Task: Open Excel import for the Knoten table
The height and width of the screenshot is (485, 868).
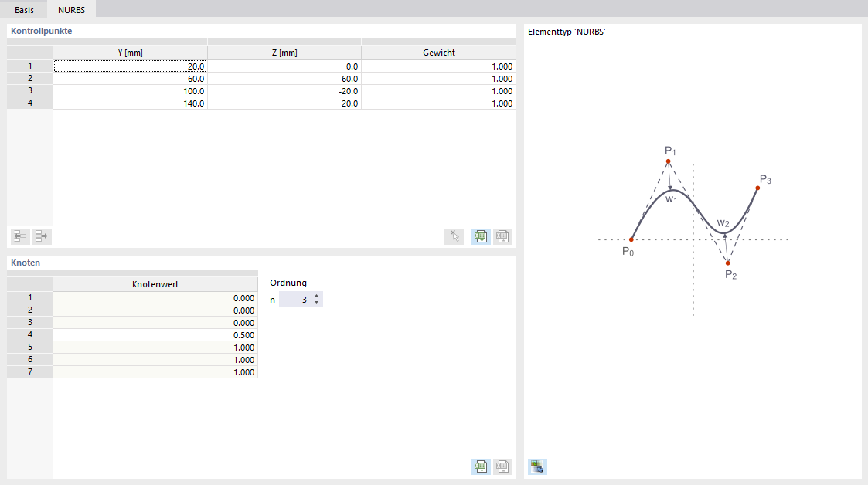Action: pyautogui.click(x=480, y=466)
